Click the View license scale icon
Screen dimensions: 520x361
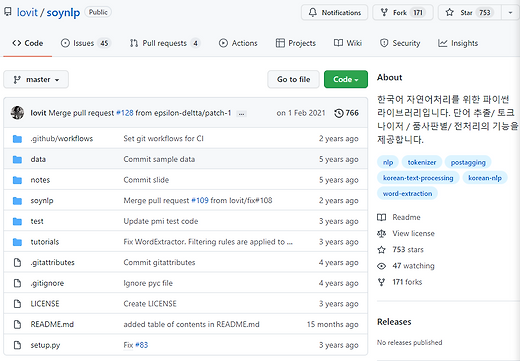(381, 234)
